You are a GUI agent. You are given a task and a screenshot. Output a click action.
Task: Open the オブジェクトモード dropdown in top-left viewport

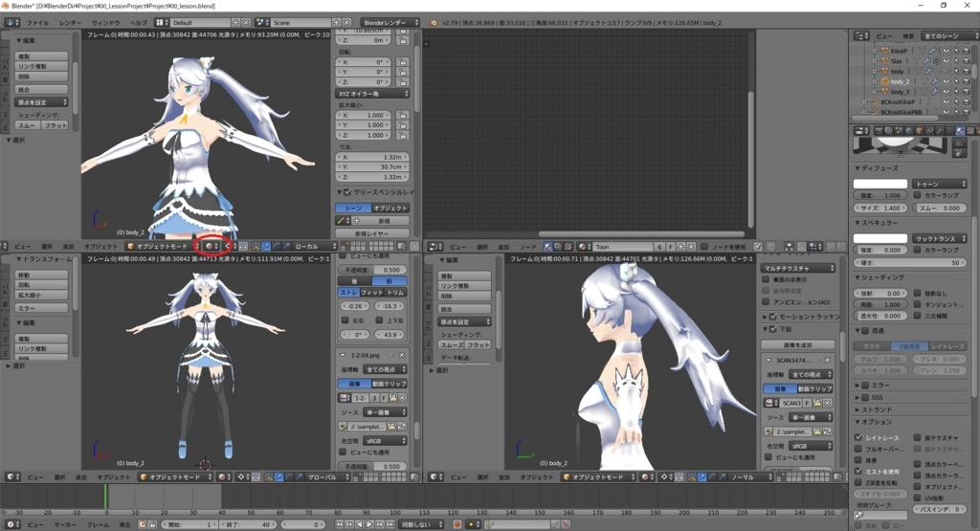[161, 246]
